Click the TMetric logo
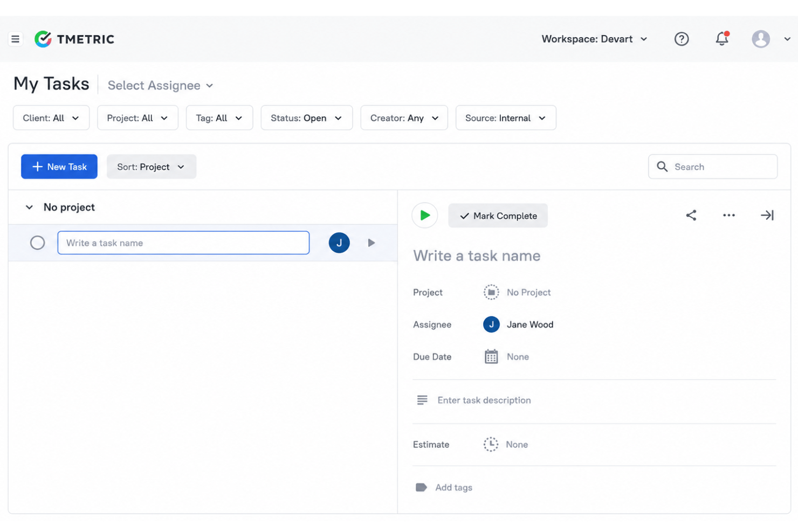 (x=74, y=39)
